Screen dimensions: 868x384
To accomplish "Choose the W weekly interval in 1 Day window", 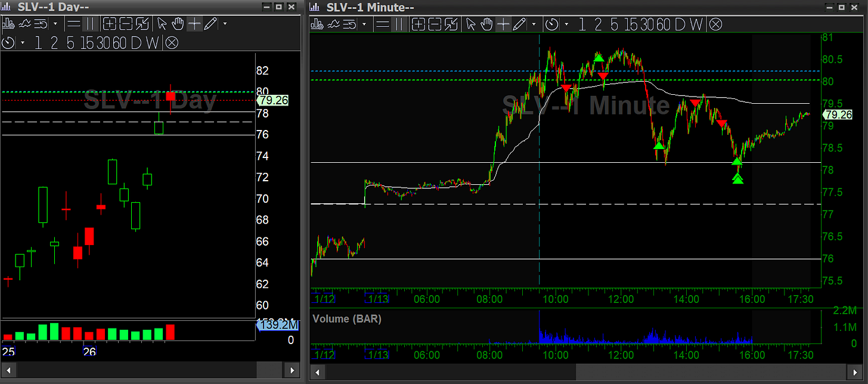I will point(152,42).
